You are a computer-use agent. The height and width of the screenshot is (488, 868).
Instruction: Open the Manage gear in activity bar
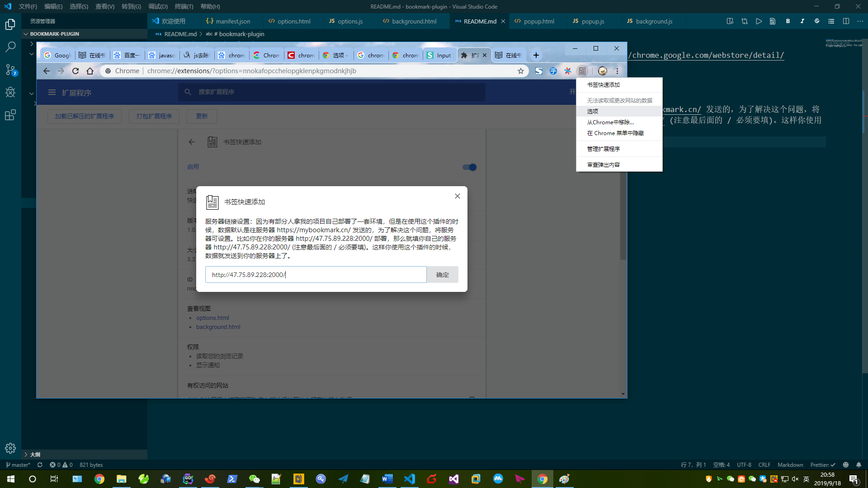coord(10,448)
